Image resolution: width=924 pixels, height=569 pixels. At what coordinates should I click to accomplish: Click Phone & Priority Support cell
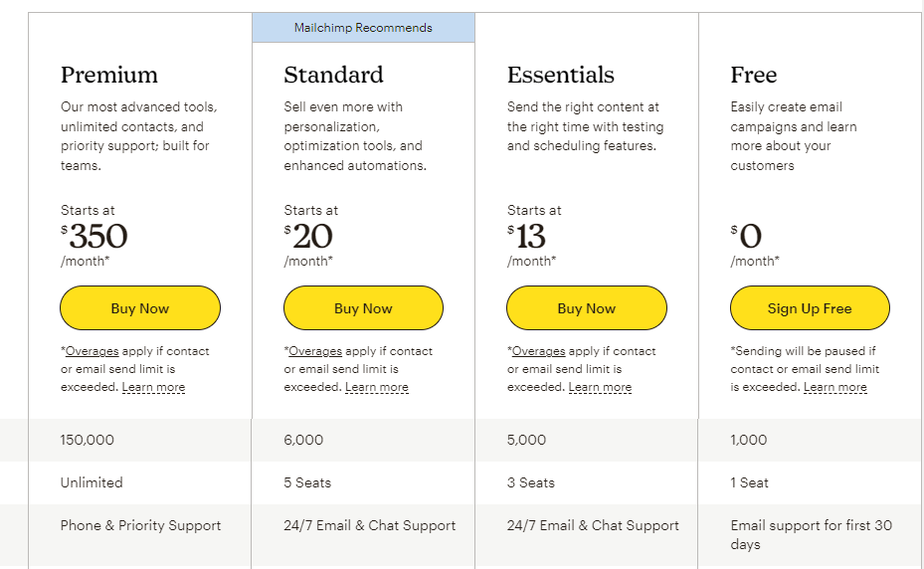(140, 525)
